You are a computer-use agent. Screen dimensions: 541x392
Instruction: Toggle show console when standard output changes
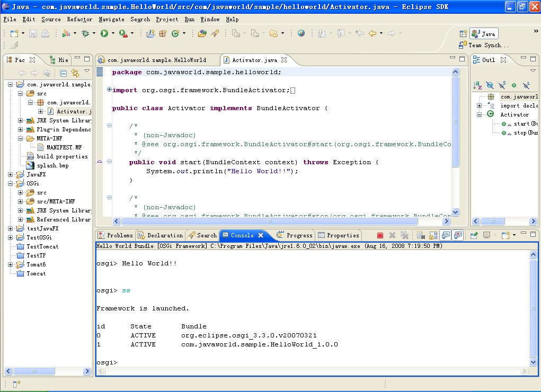(x=446, y=235)
